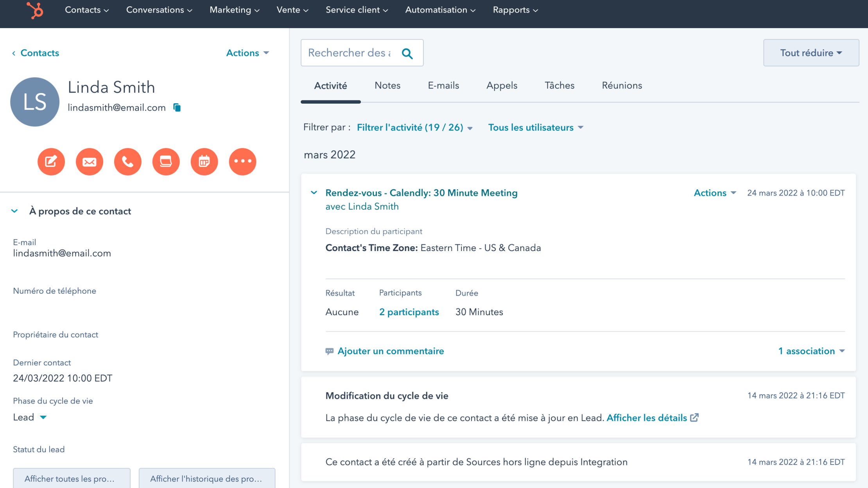Open Actions dropdown on the Calendly meeting card

(x=715, y=193)
